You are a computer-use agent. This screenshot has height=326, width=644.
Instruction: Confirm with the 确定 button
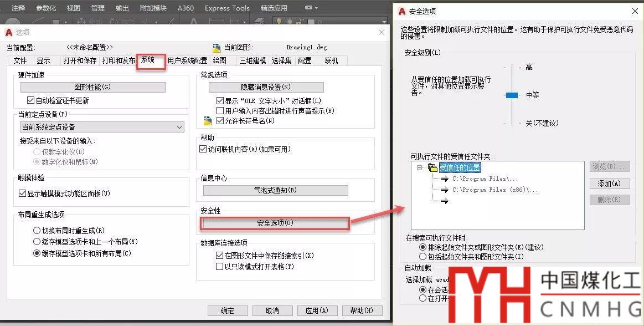click(228, 310)
